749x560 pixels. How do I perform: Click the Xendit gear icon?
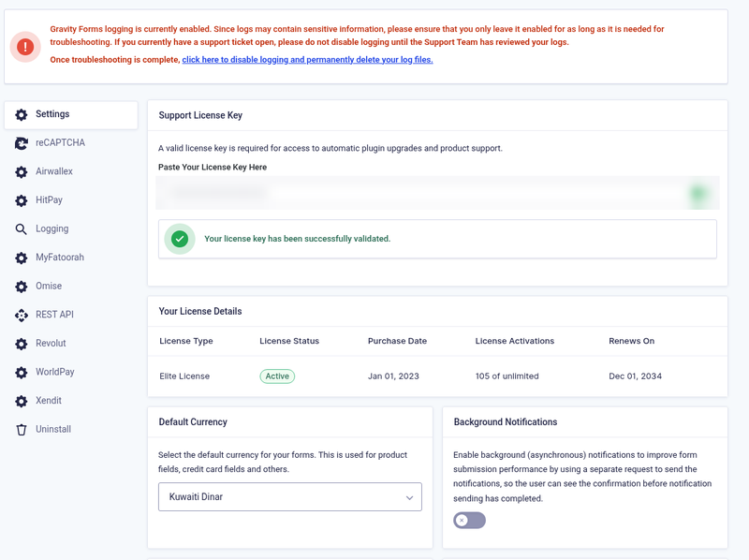pos(21,402)
